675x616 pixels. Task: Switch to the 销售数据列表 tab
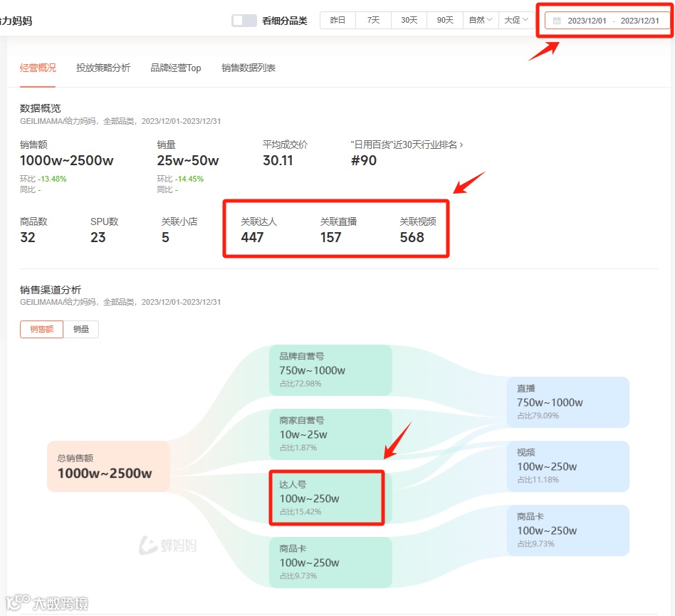click(248, 68)
